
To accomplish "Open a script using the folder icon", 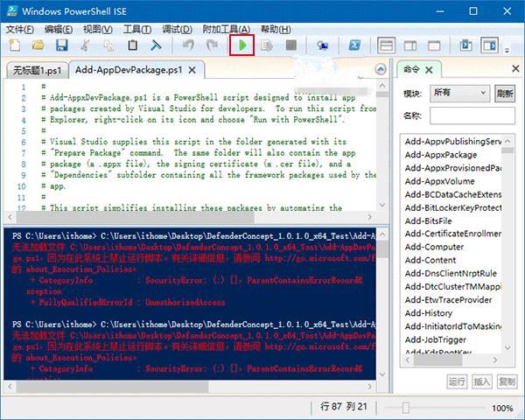I will pyautogui.click(x=38, y=45).
